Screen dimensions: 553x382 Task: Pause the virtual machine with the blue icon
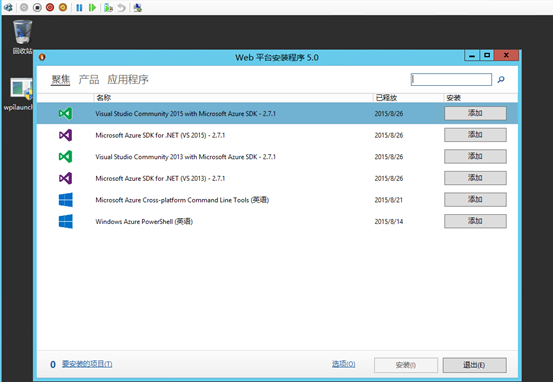tap(79, 7)
